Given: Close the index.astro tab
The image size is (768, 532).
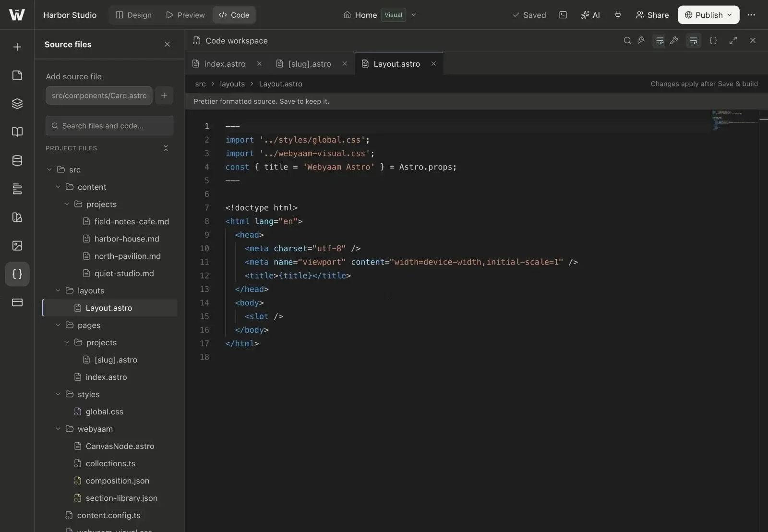Looking at the screenshot, I should pos(259,63).
